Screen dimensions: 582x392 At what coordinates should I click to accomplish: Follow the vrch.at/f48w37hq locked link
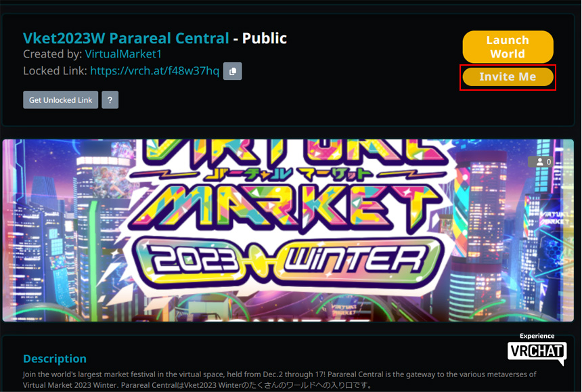click(154, 71)
